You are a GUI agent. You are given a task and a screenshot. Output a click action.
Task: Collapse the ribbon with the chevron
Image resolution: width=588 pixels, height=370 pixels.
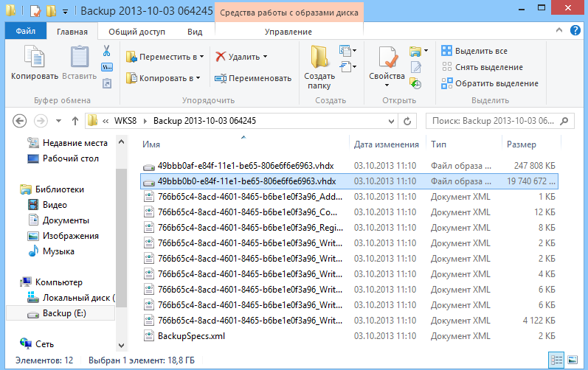[x=559, y=30]
